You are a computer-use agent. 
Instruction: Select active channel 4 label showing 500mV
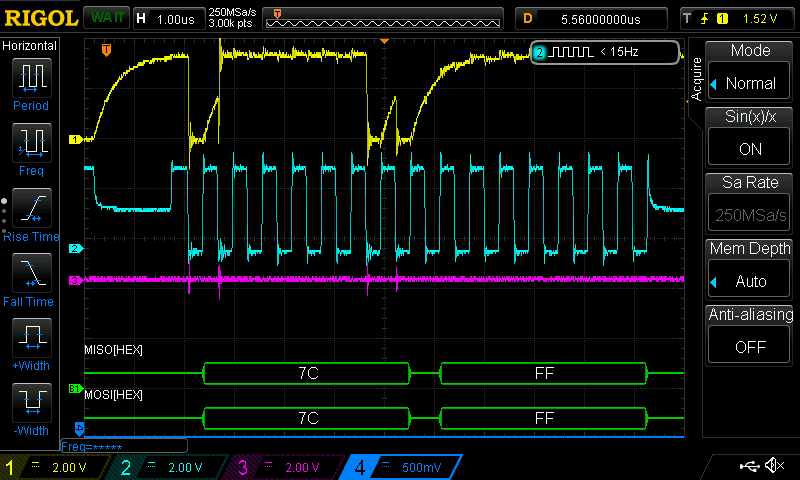coord(403,467)
